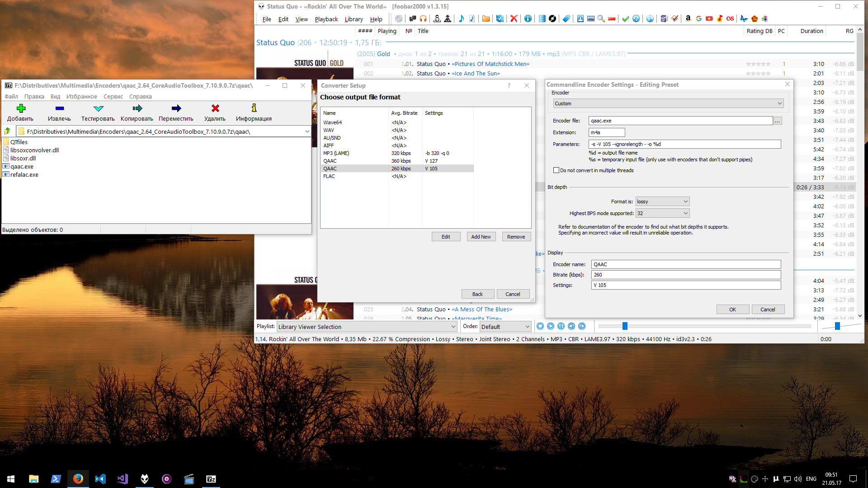Screen dimensions: 868x488
Task: Click the seek bar slider handle in foobar2000
Action: click(625, 326)
